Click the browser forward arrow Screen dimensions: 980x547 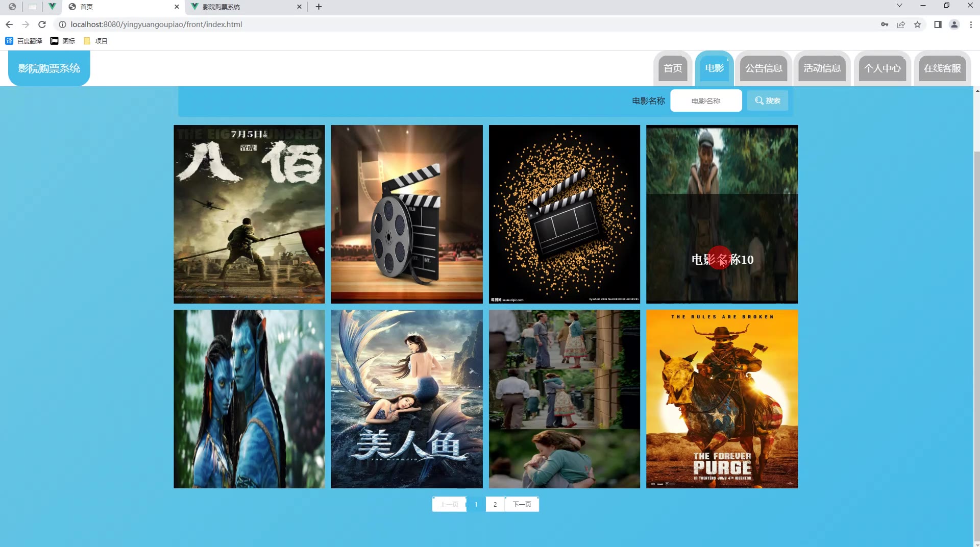coord(26,24)
